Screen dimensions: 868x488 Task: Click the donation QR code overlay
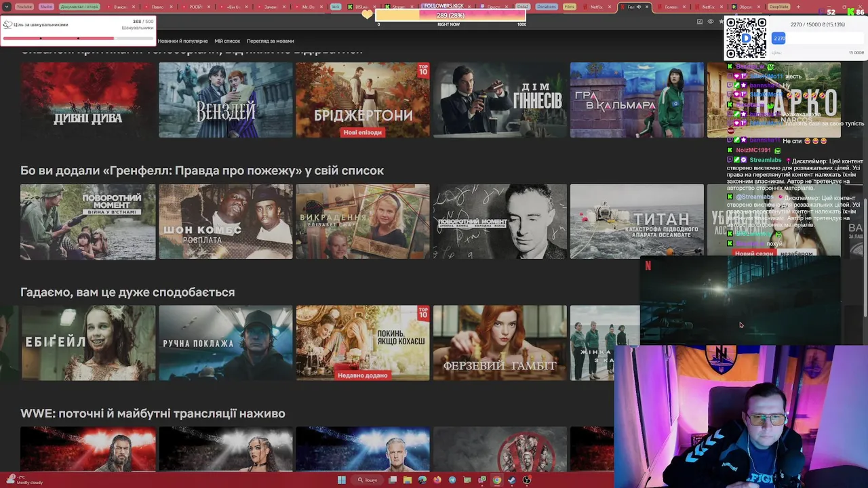[746, 38]
